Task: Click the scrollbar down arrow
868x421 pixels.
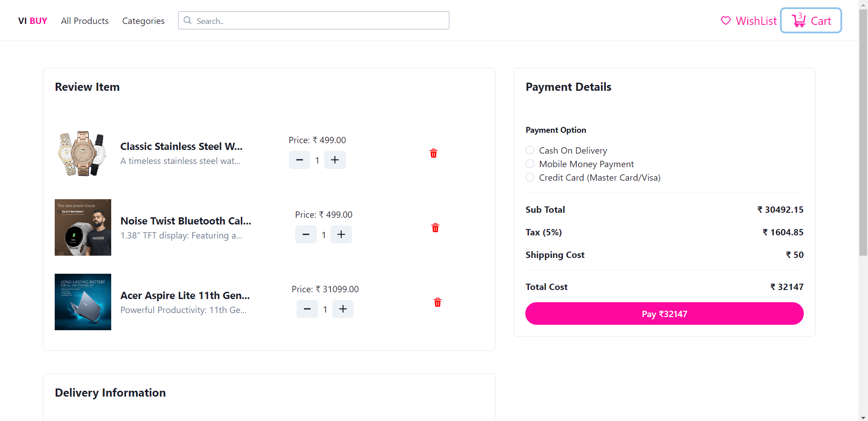Action: [863, 417]
